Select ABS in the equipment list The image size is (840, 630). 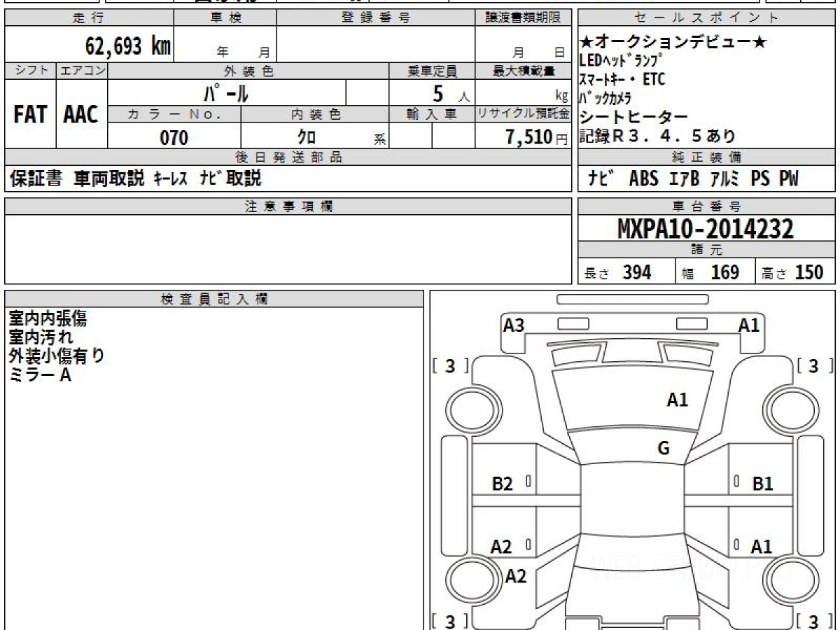click(643, 179)
